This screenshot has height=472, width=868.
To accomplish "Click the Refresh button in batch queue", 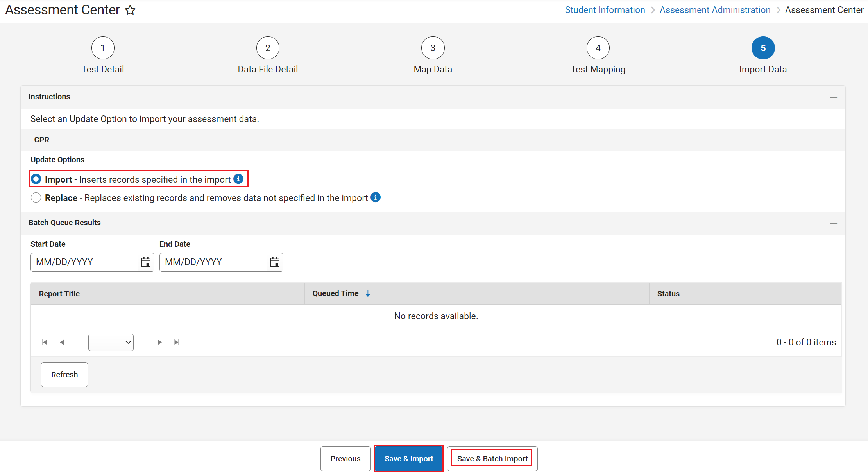I will click(x=64, y=374).
